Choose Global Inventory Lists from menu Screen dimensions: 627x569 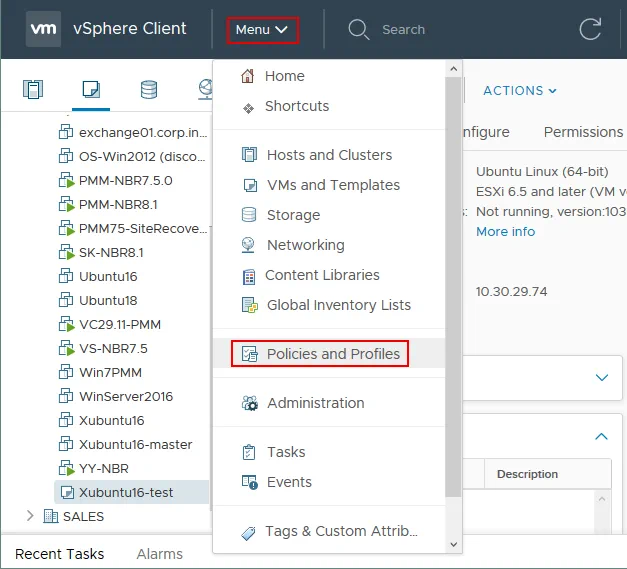coord(338,305)
